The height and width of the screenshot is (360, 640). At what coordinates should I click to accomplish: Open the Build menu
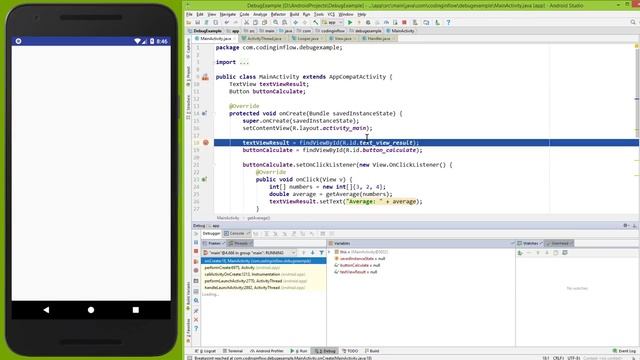pos(294,14)
